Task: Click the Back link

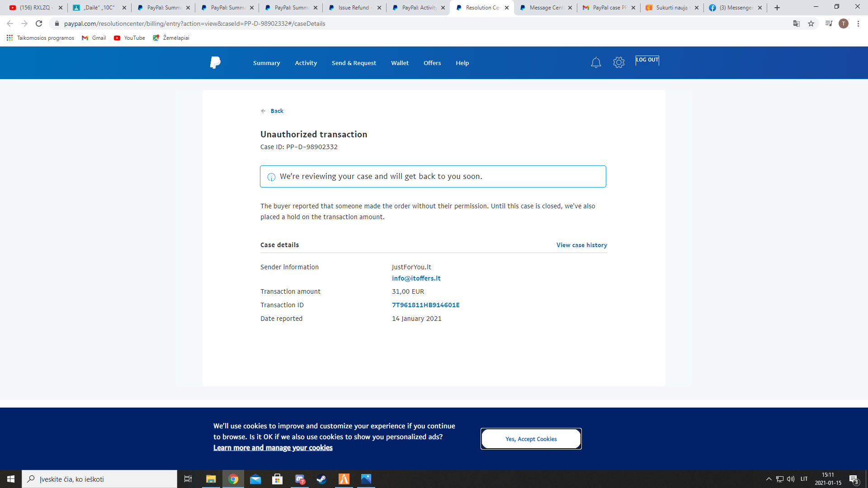Action: [277, 111]
